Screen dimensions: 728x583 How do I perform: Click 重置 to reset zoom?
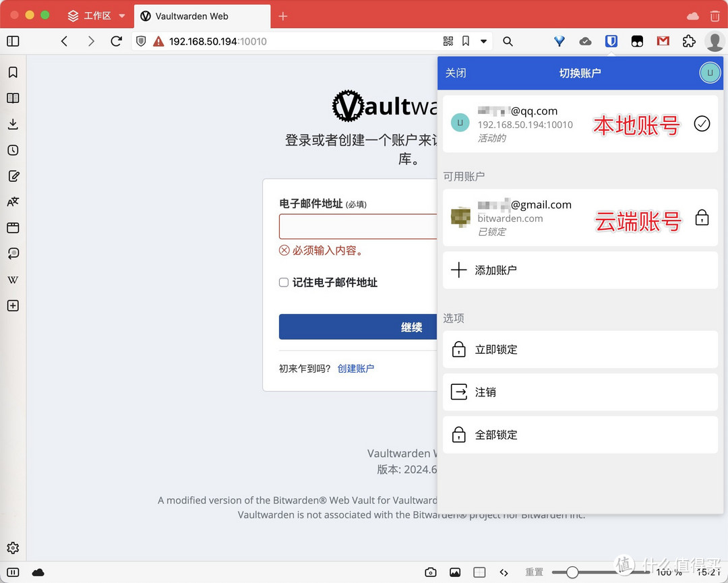pos(534,572)
